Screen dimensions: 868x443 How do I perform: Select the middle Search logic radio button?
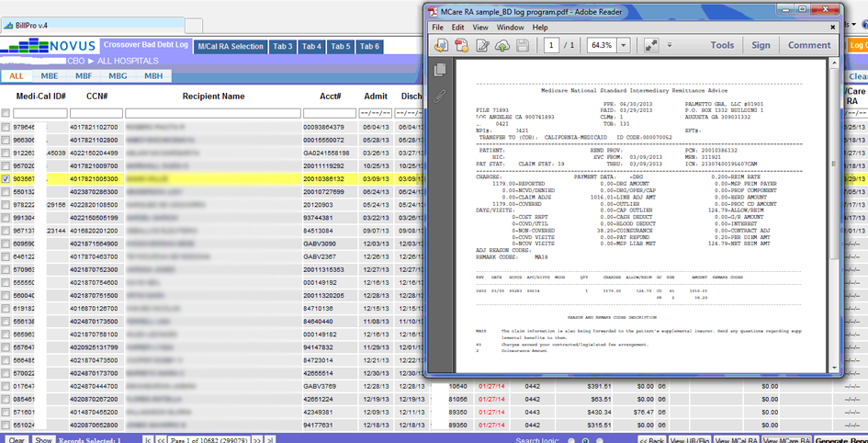click(x=584, y=441)
